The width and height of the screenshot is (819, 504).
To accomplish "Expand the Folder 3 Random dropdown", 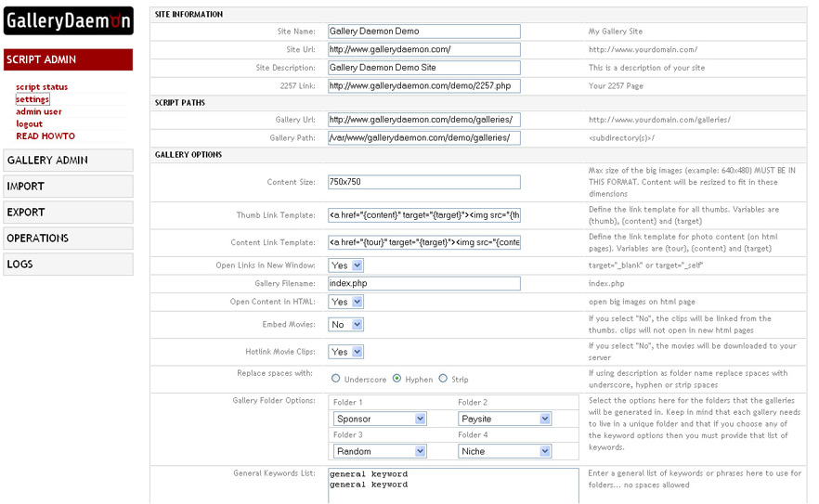I will point(380,451).
